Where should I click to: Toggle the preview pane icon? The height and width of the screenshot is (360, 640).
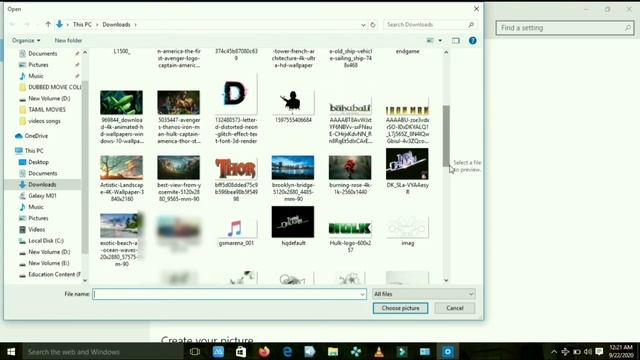click(x=456, y=40)
